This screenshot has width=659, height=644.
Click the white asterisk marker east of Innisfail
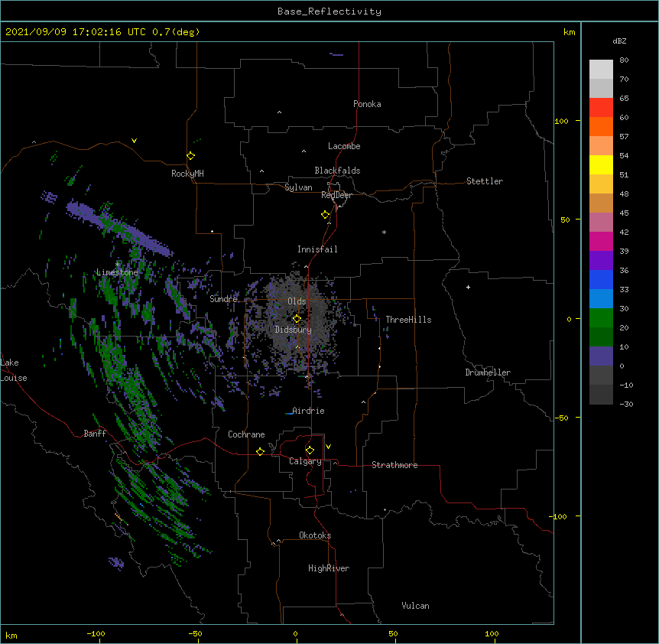click(x=384, y=232)
